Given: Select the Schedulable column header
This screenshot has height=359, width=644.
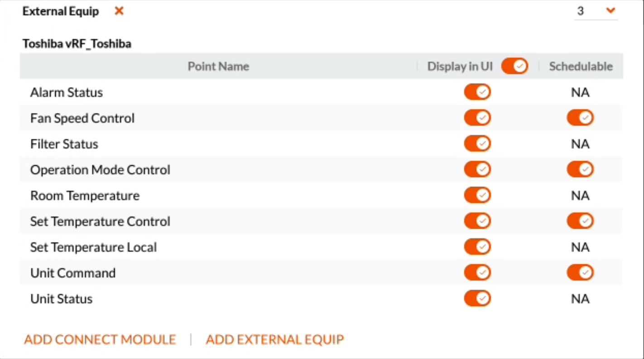Looking at the screenshot, I should tap(581, 67).
